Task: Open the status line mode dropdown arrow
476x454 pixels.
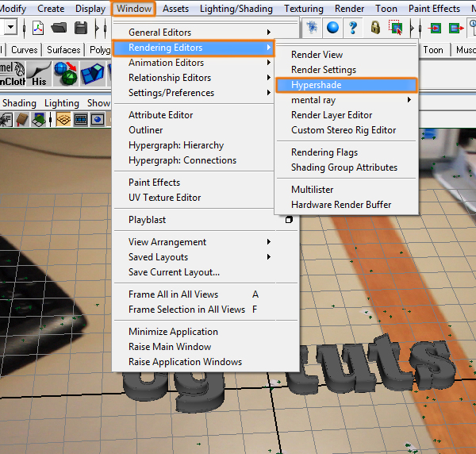Action: coord(10,27)
